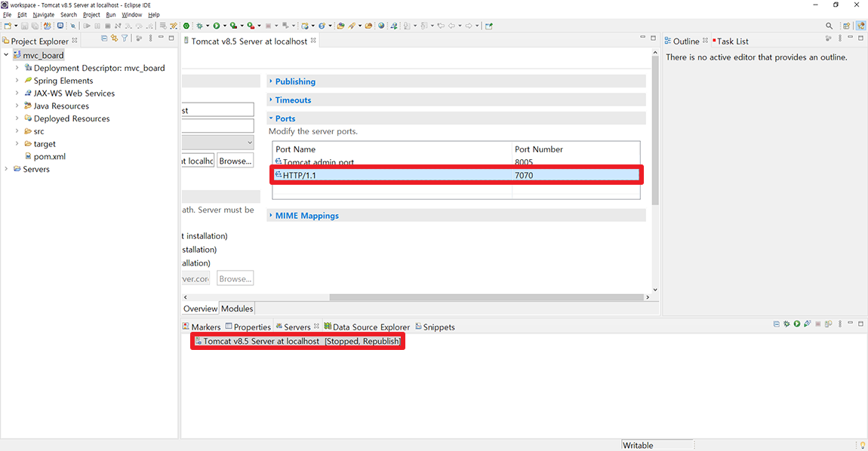The width and height of the screenshot is (868, 451).
Task: Open the dropdown arrow next to Run icon
Action: pyautogui.click(x=225, y=26)
